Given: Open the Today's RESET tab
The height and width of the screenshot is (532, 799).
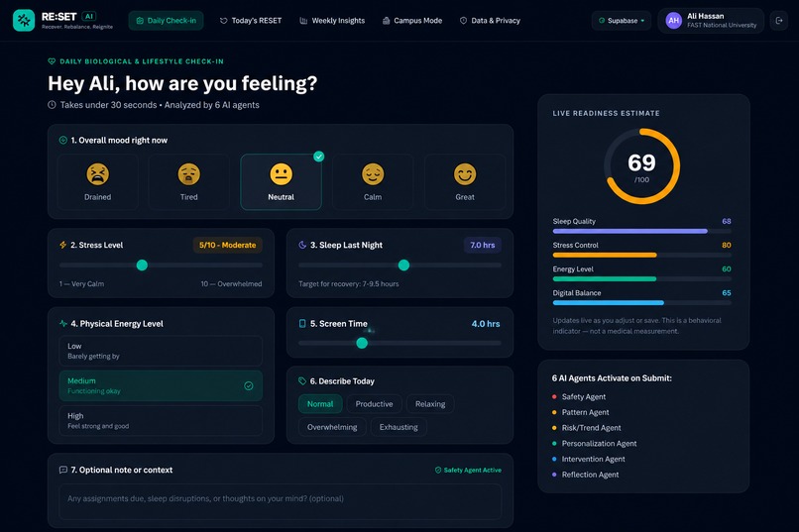Looking at the screenshot, I should [251, 21].
